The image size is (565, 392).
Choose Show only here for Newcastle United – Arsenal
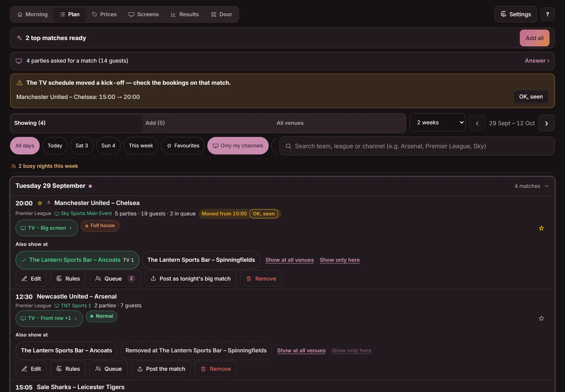tap(351, 351)
